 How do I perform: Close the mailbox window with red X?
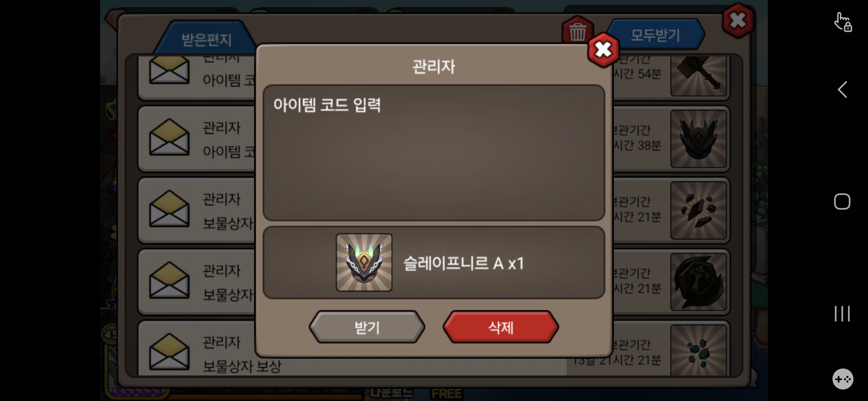(738, 21)
